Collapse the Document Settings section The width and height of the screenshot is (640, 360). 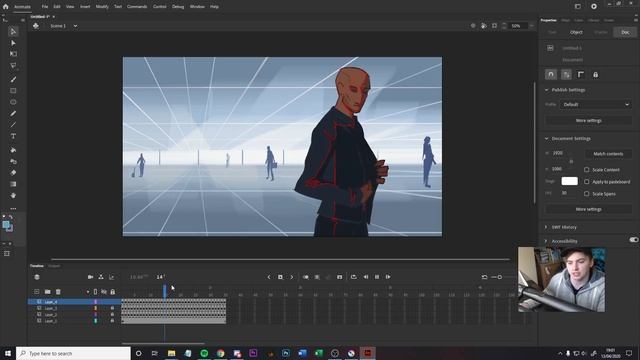546,138
